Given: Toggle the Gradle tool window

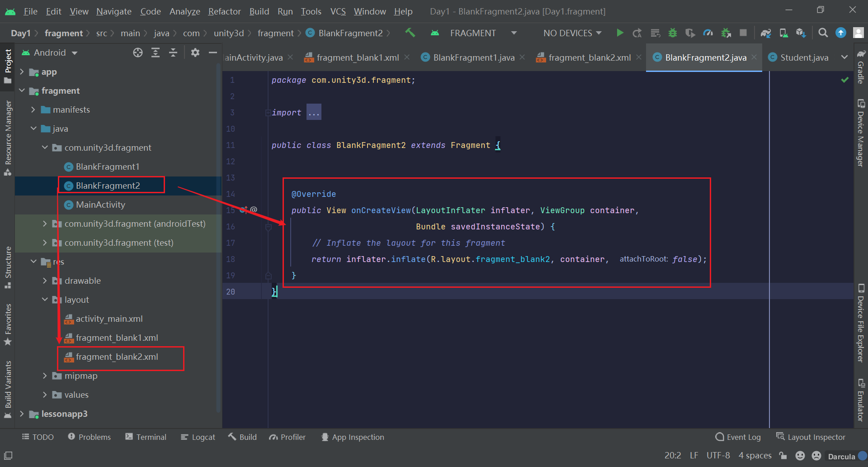Looking at the screenshot, I should [x=861, y=67].
